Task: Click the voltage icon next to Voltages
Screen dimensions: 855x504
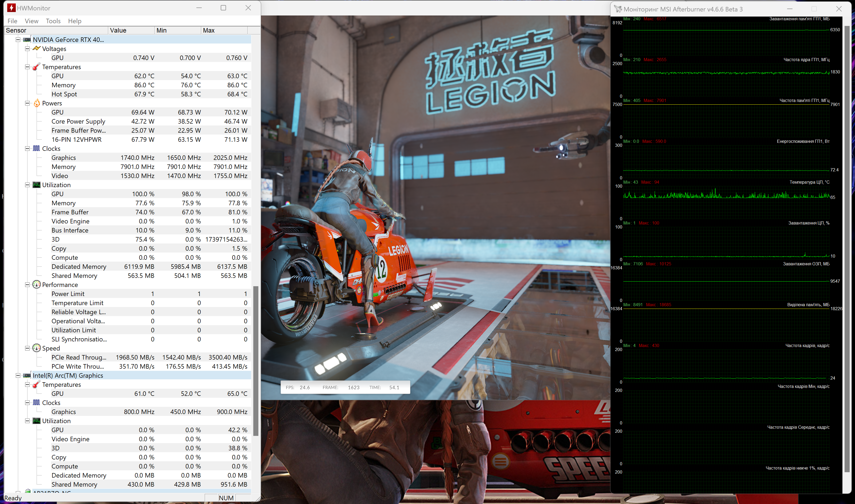Action: 37,49
